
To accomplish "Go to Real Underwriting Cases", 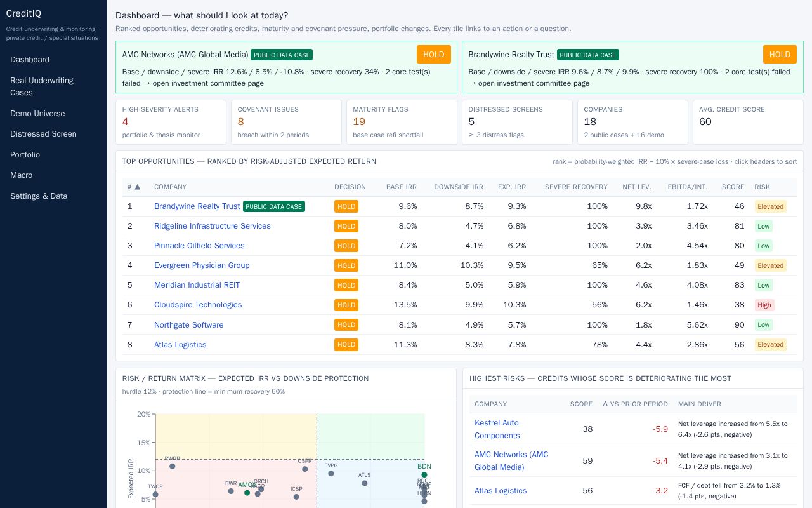I will (53, 86).
